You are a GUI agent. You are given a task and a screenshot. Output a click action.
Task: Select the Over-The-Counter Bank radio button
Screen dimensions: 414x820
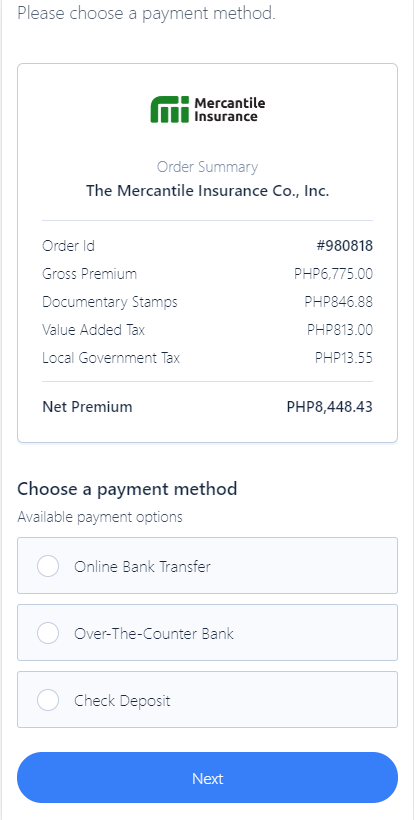[48, 633]
